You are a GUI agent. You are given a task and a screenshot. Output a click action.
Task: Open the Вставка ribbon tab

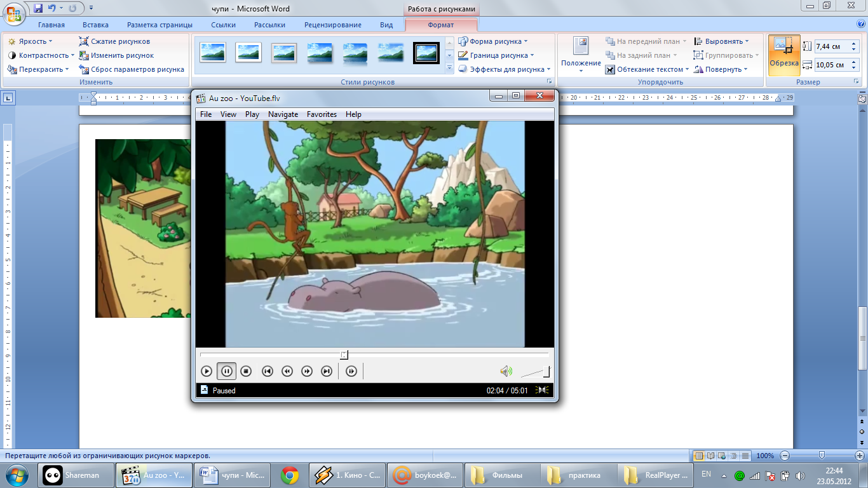click(95, 25)
